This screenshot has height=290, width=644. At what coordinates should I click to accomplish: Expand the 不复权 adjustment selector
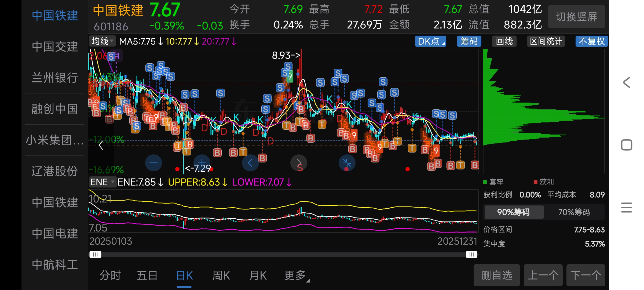click(x=591, y=41)
